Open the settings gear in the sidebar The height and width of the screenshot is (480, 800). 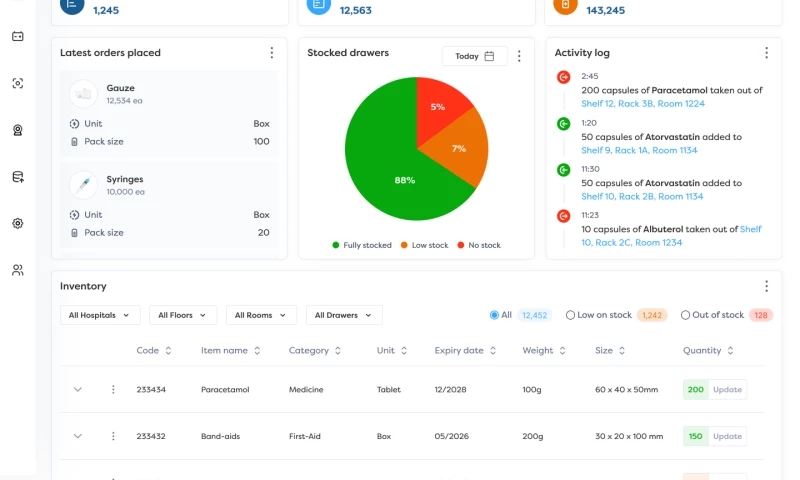[18, 223]
